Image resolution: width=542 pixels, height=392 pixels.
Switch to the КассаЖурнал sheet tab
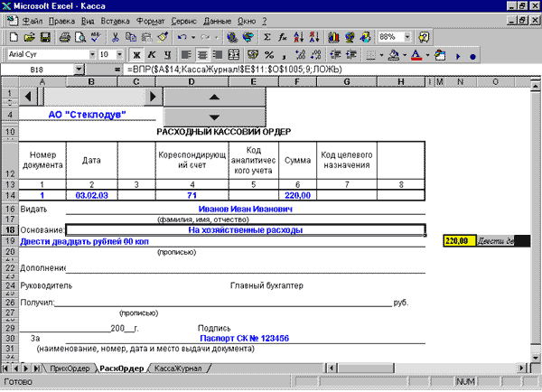[178, 369]
